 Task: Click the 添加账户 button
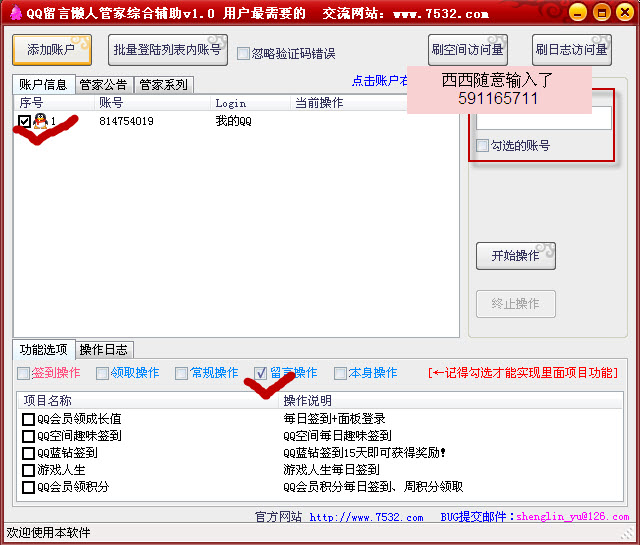pyautogui.click(x=52, y=50)
